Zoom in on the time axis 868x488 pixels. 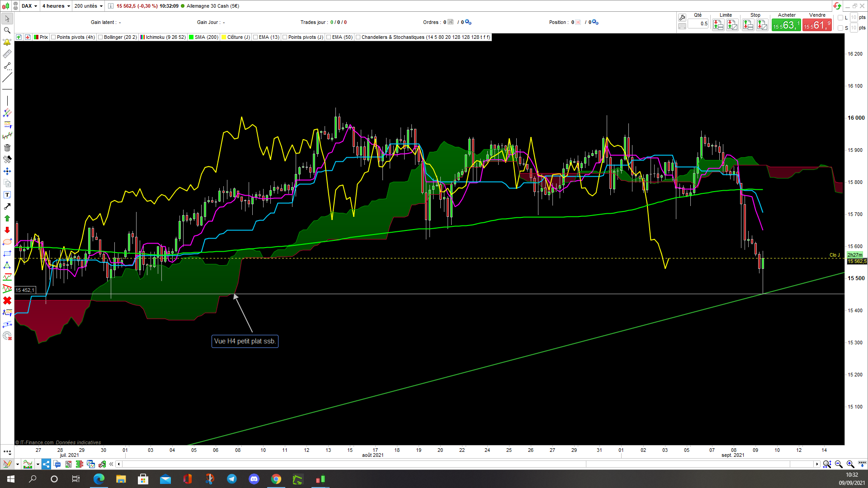tap(850, 464)
